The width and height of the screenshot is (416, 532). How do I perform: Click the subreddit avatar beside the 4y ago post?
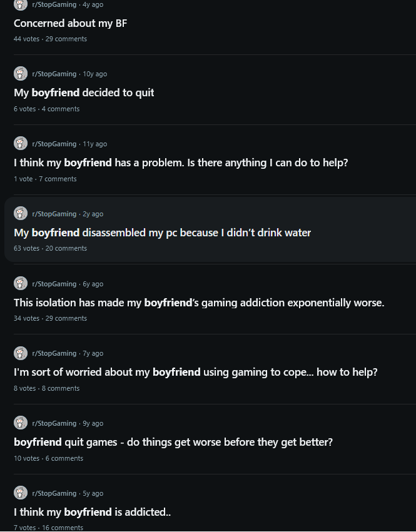tap(21, 4)
